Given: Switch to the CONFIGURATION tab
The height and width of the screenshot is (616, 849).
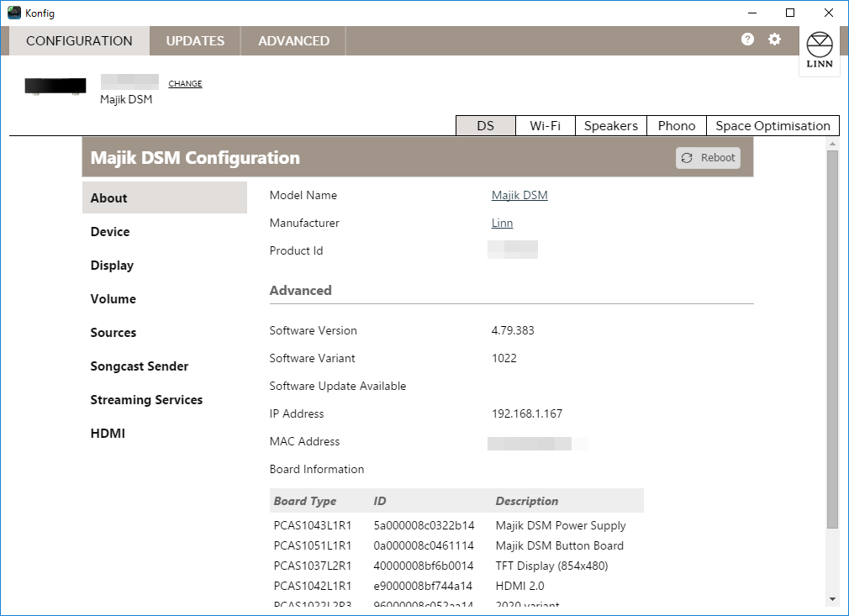Looking at the screenshot, I should 79,40.
